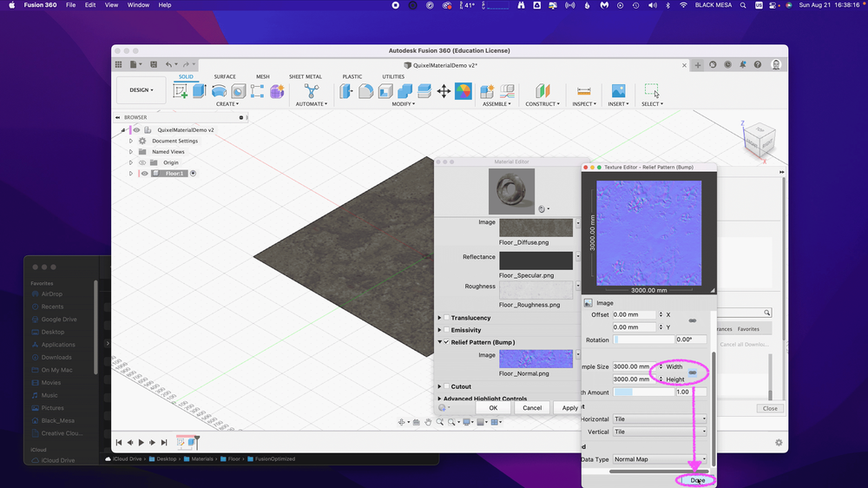Click the Create Sketch tool icon
This screenshot has width=868, height=488.
coord(180,91)
